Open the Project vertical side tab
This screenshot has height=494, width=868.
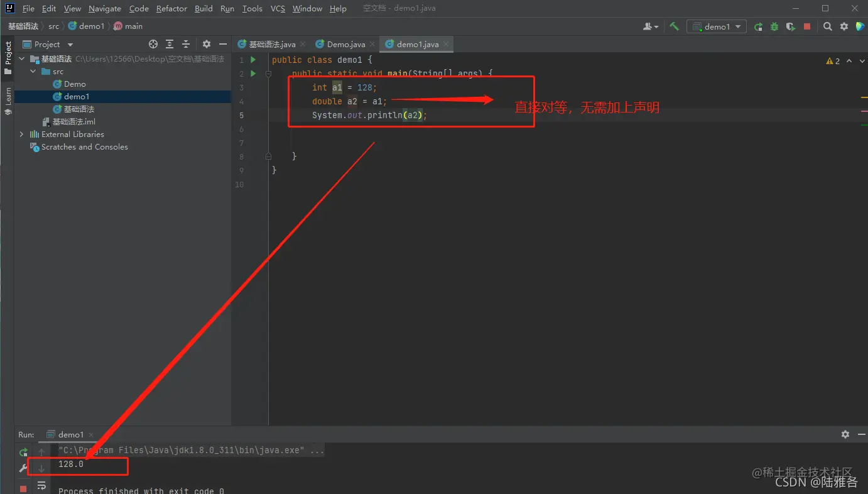pos(8,58)
